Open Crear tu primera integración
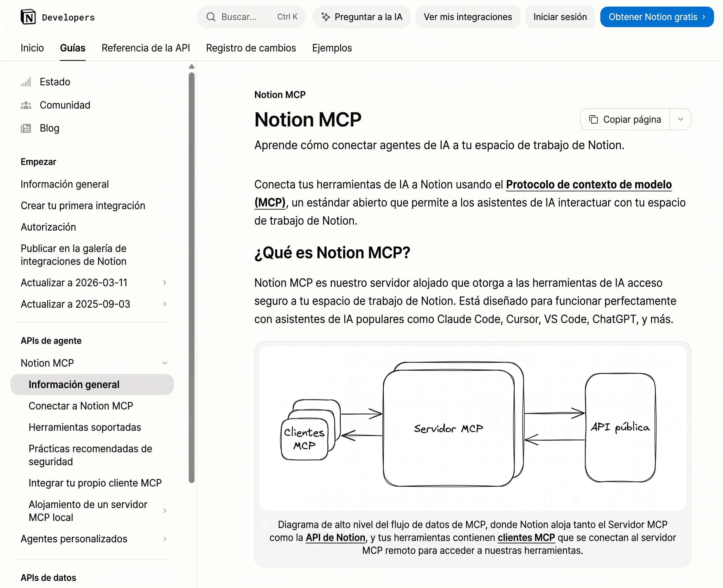 tap(83, 206)
